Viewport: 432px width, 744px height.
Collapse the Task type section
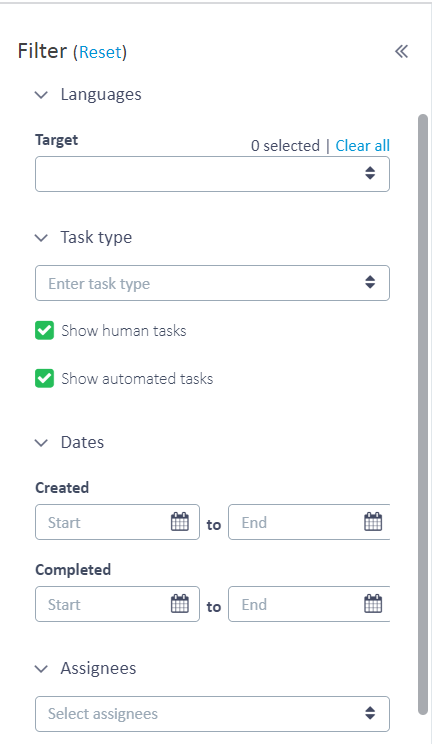[x=42, y=237]
